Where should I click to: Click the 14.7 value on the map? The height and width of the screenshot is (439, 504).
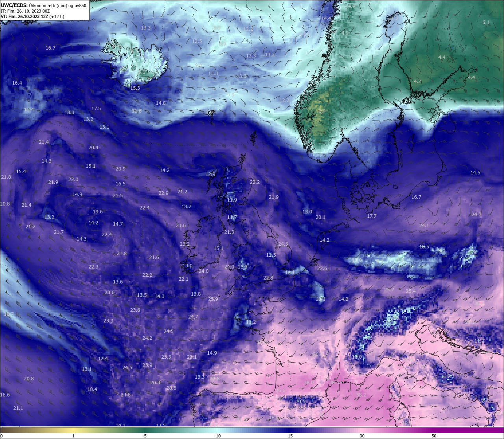118,224
